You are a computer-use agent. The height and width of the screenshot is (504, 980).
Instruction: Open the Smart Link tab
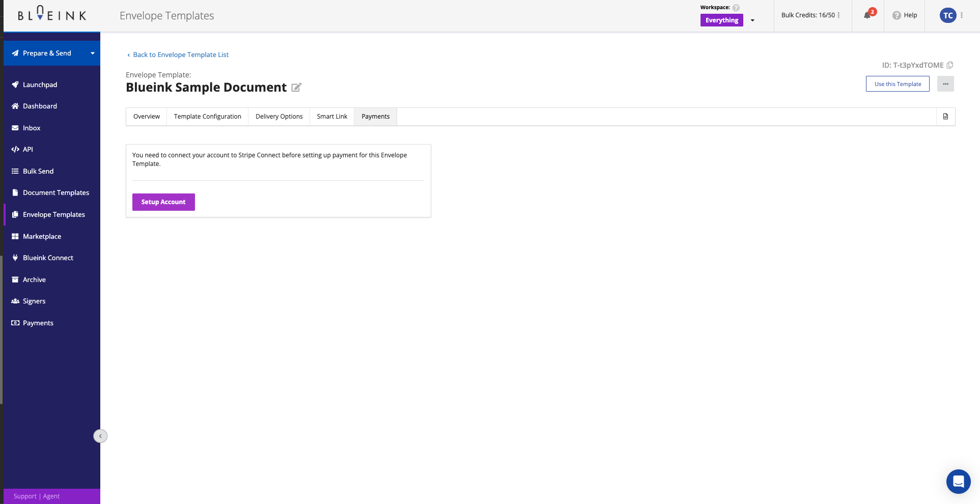[x=332, y=117]
